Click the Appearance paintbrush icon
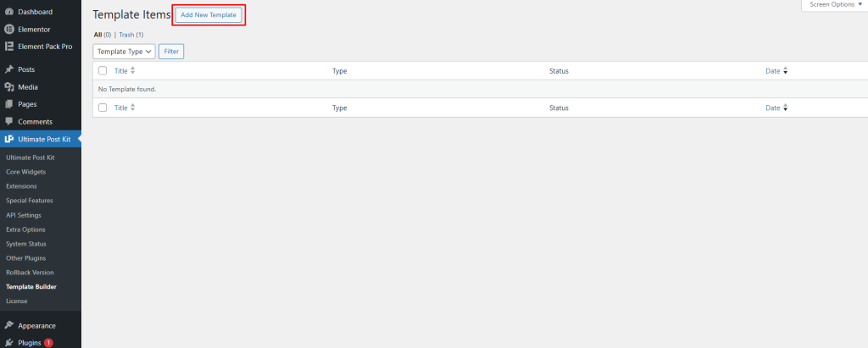 pos(8,325)
